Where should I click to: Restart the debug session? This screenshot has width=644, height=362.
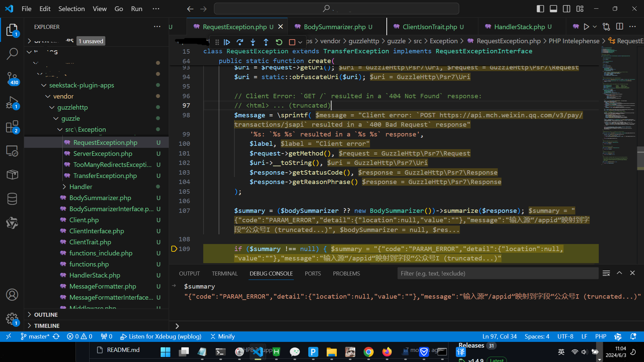[279, 42]
